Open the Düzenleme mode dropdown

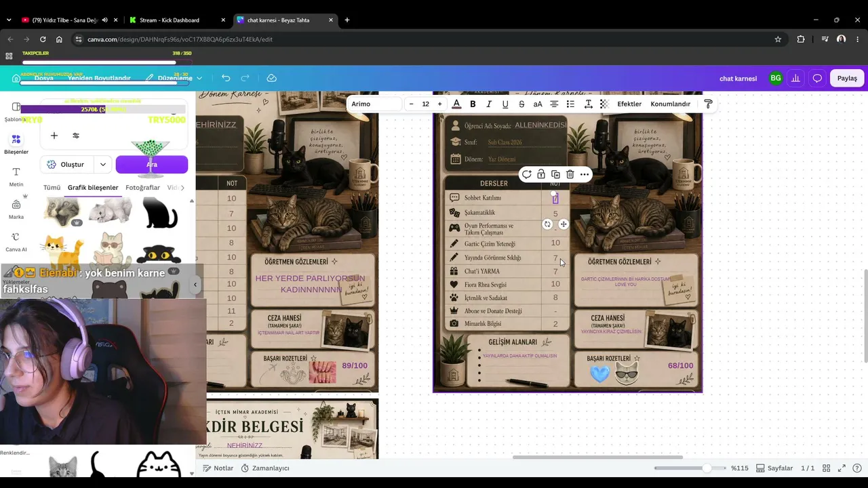click(x=174, y=78)
